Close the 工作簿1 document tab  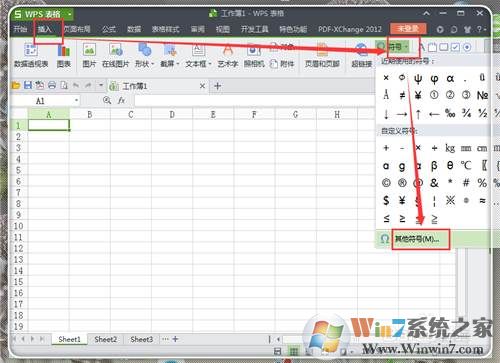coord(202,86)
